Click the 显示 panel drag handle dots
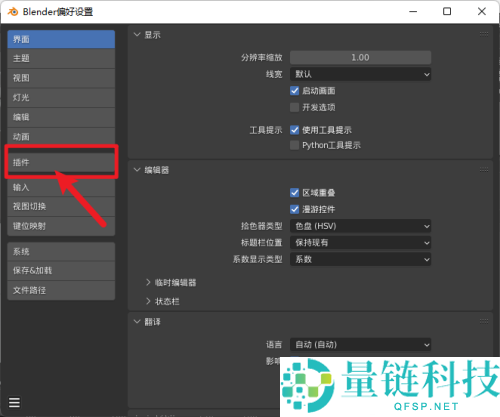The image size is (500, 417). pyautogui.click(x=484, y=34)
